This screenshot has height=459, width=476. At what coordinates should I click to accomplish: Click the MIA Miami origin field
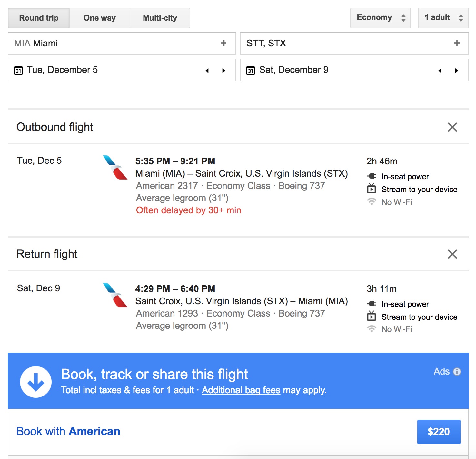[x=113, y=43]
